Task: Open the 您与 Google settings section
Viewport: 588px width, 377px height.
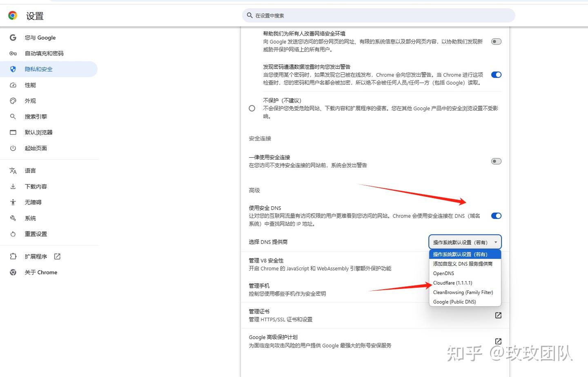Action: pos(40,38)
